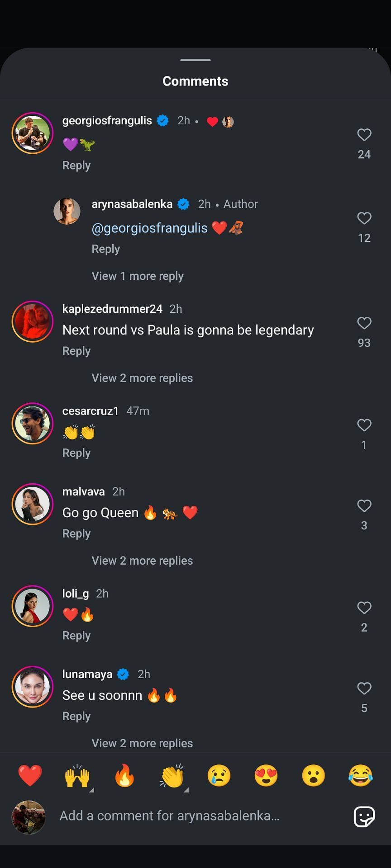Open the @georgiosfrangulis mention link
Image resolution: width=391 pixels, height=868 pixels.
(x=149, y=228)
